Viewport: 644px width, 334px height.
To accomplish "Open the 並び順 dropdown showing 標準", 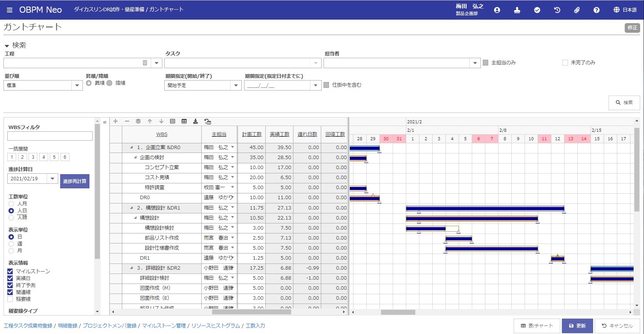I will pyautogui.click(x=77, y=85).
